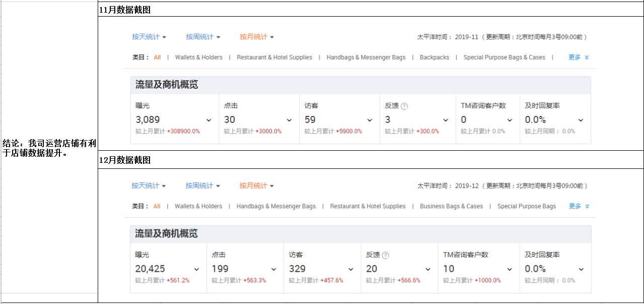
Task: Expand TM咨询客户数 0 chevron in November
Action: 510,120
